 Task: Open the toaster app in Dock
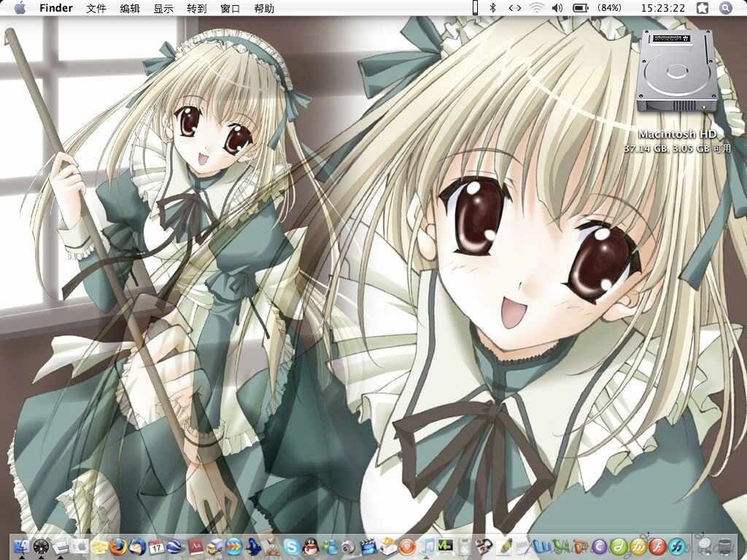388,547
